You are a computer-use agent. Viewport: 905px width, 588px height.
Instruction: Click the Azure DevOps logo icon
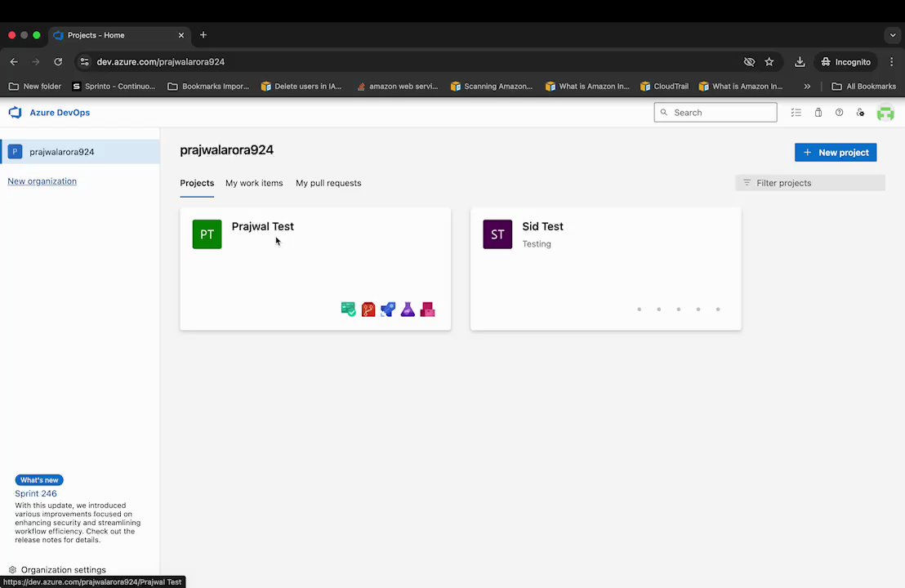[15, 113]
